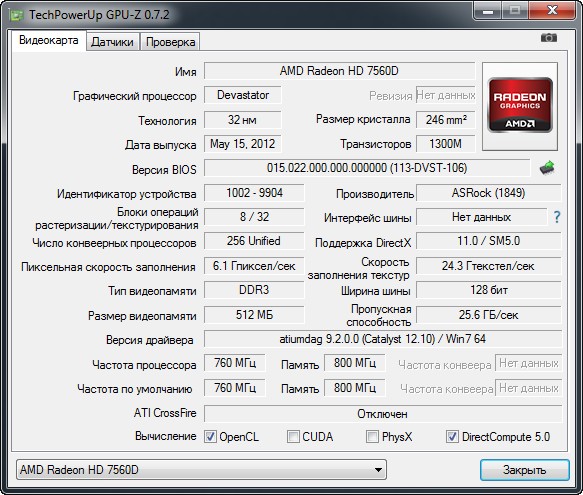Toggle the PhysX checkbox

click(372, 436)
